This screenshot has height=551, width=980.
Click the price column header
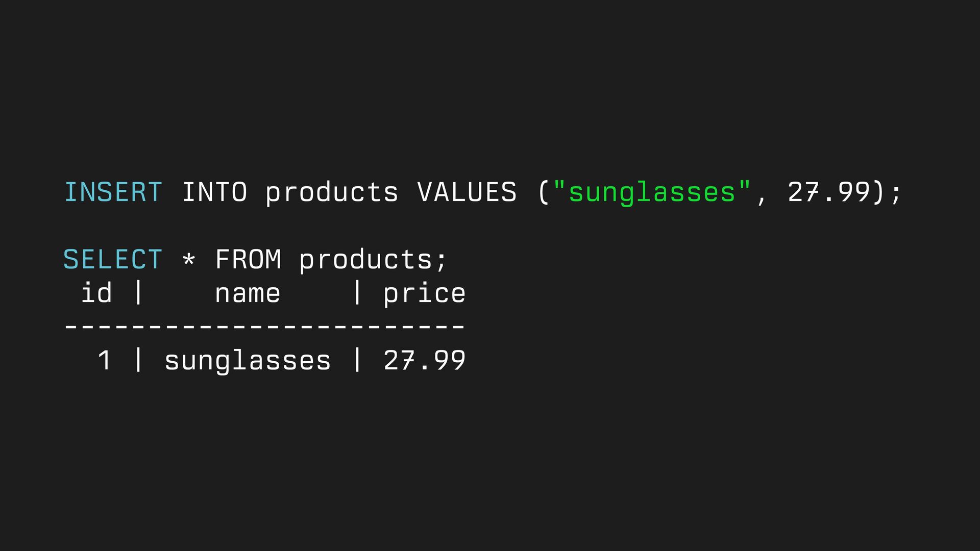point(424,294)
